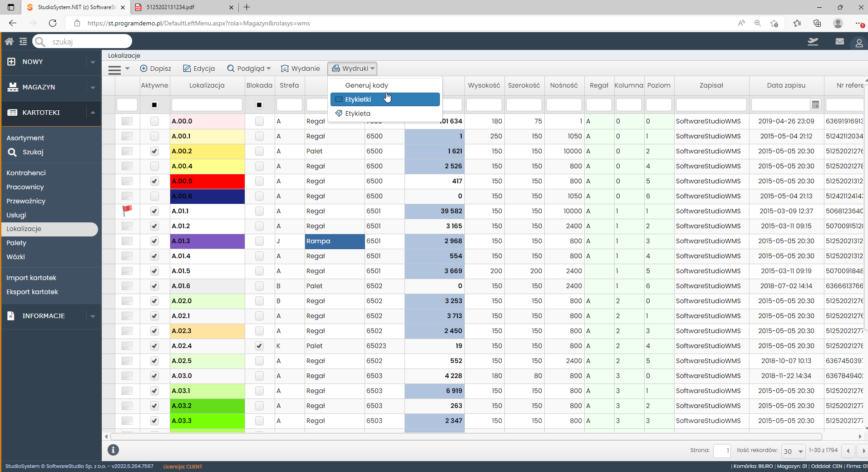Click the Dopisz button
The width and height of the screenshot is (868, 472).
click(156, 69)
